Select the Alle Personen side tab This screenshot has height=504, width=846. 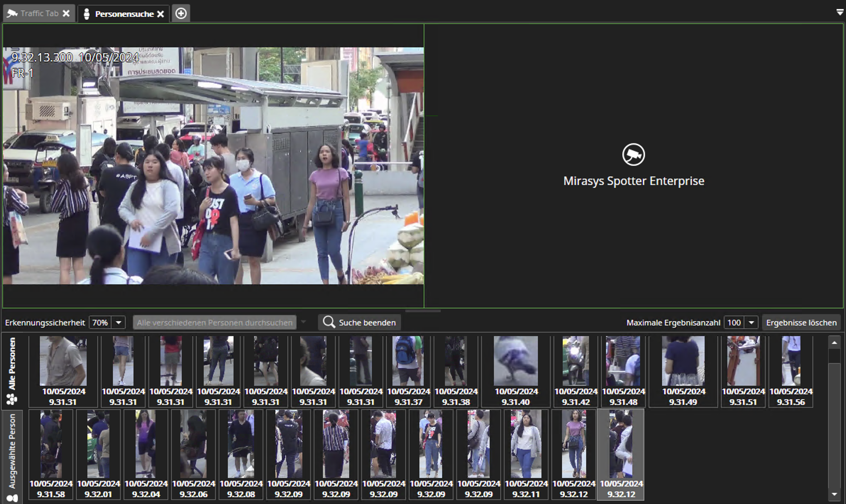12,369
